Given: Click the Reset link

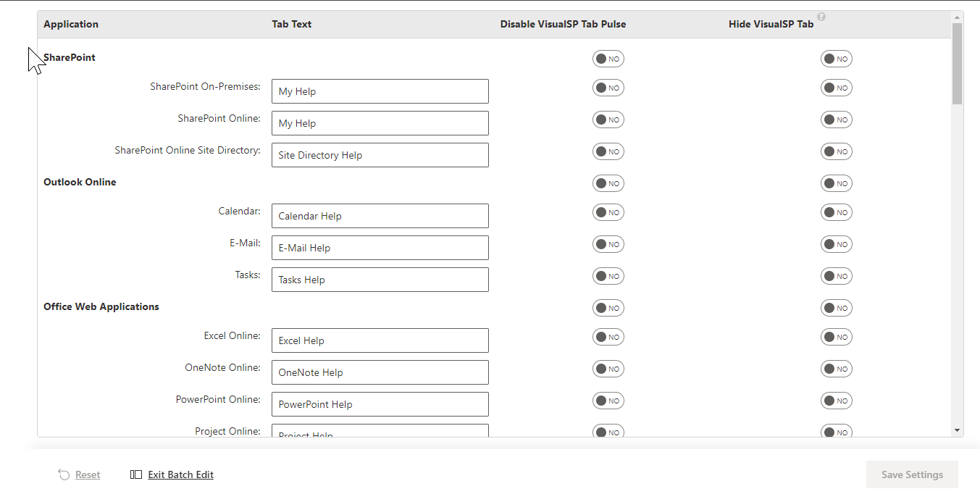Looking at the screenshot, I should coord(88,474).
